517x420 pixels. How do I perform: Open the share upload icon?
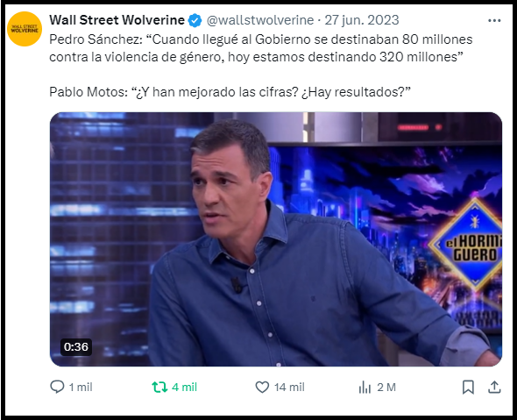[x=494, y=387]
